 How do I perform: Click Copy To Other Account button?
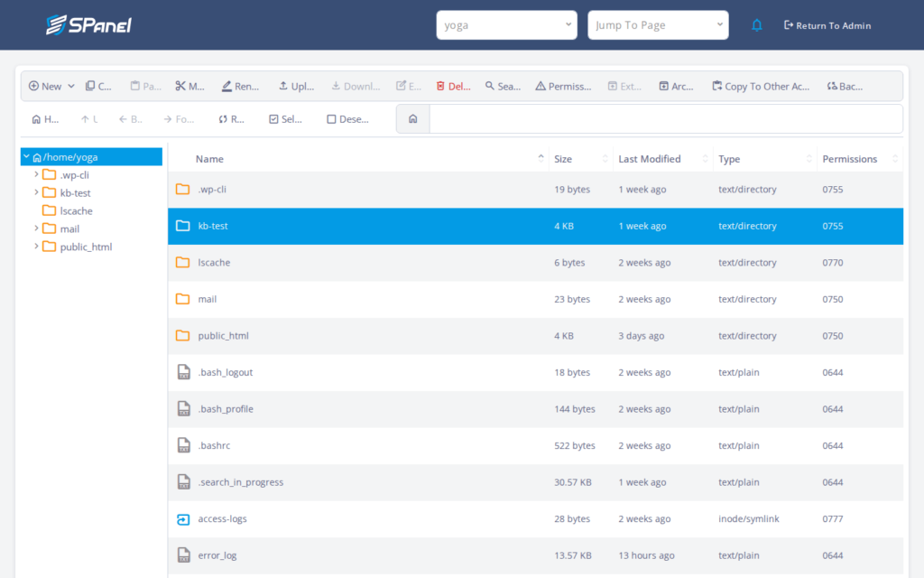(x=761, y=86)
